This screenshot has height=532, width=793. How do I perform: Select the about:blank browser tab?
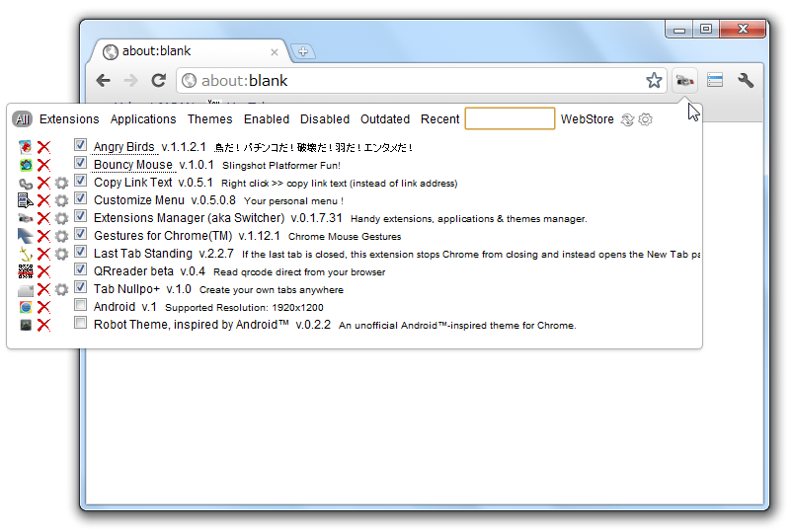[190, 51]
